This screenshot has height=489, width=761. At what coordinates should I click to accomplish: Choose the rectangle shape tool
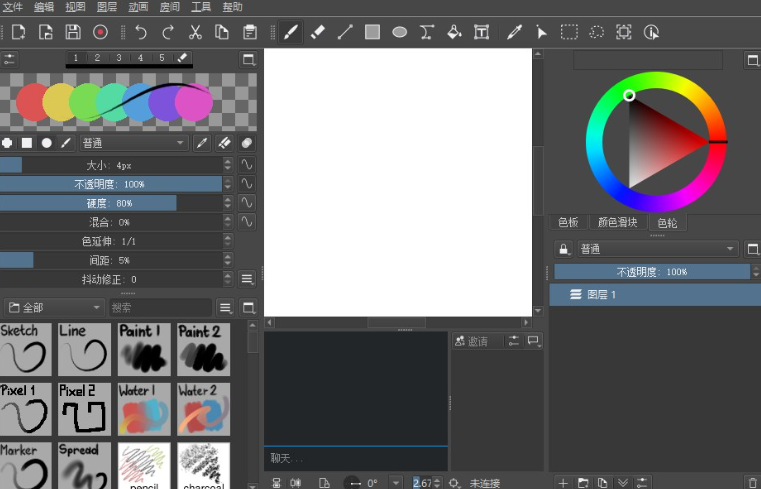(x=372, y=33)
